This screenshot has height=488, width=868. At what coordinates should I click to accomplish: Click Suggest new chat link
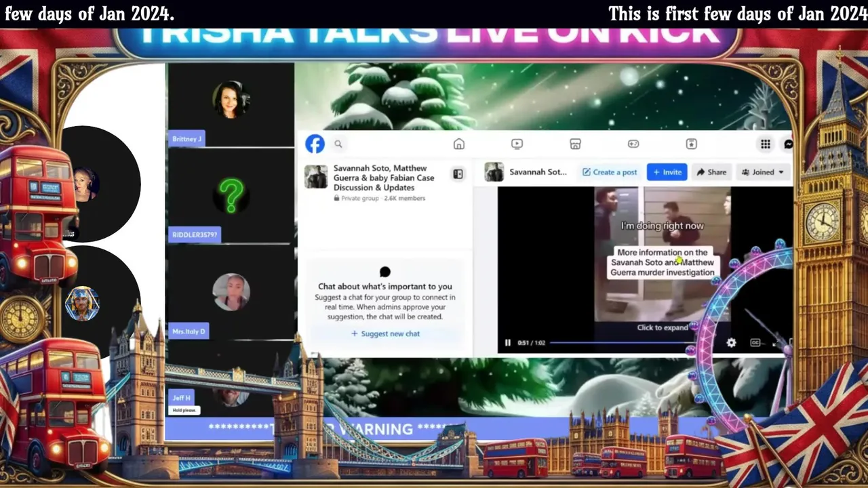coord(385,333)
